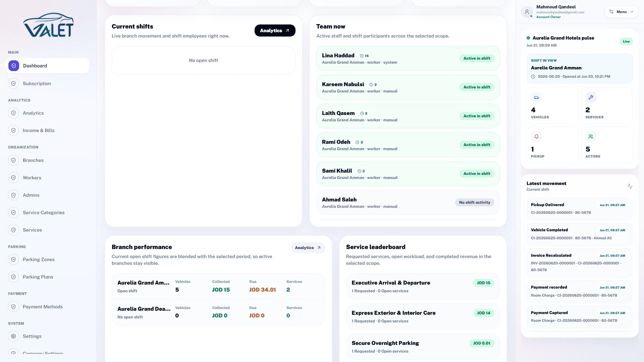This screenshot has height=362, width=644.
Task: Click the Valet logo
Action: [48, 25]
